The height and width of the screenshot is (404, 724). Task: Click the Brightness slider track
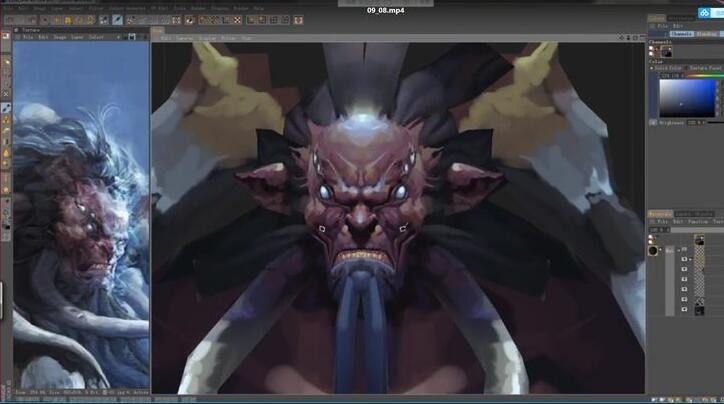pos(715,122)
